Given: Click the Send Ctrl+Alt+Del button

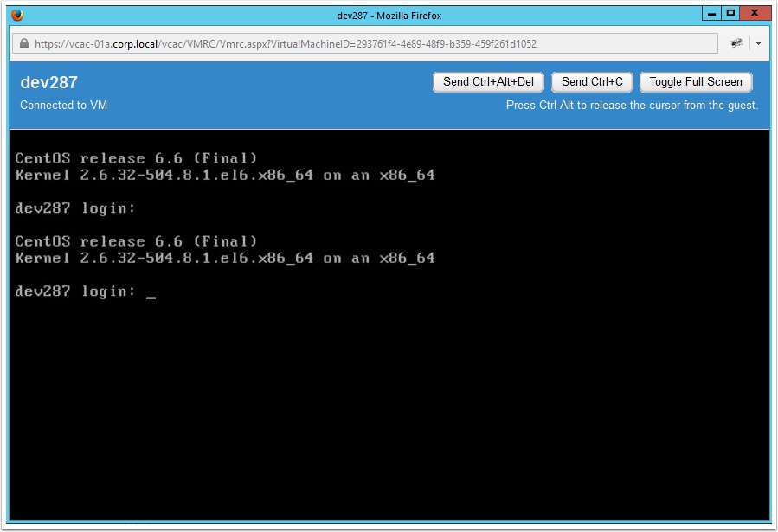Looking at the screenshot, I should (x=488, y=82).
